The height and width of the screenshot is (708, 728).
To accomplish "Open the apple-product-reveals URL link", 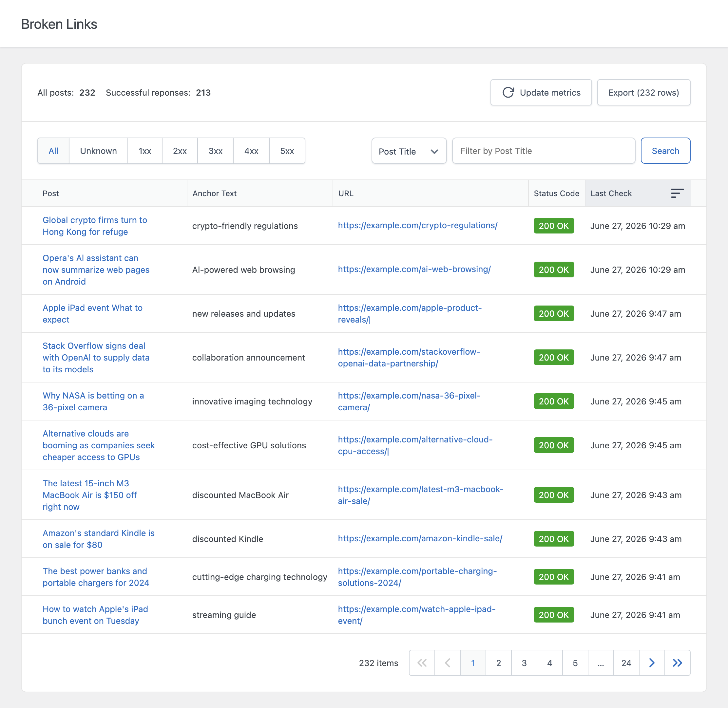I will tap(410, 313).
